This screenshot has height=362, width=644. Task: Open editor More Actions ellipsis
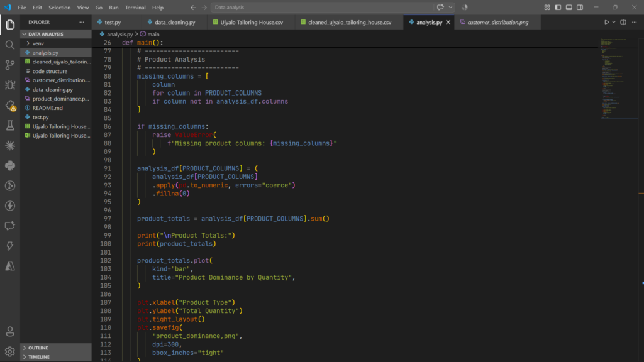pyautogui.click(x=635, y=22)
